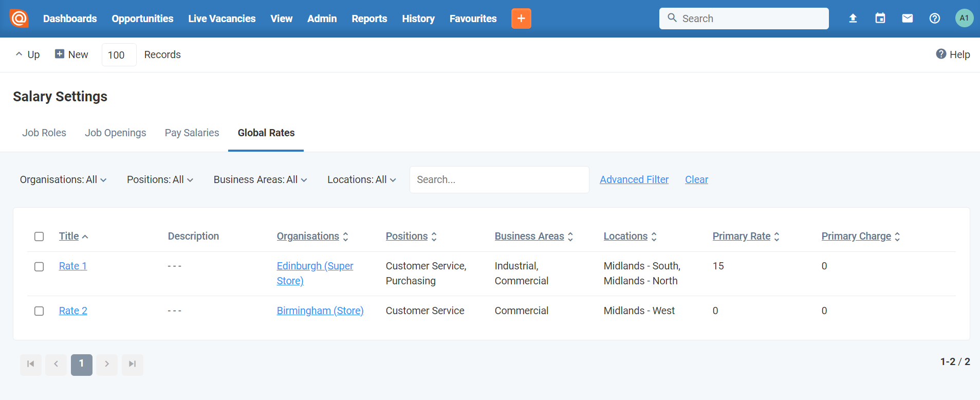The width and height of the screenshot is (980, 400).
Task: Open the Birmingham (Store) organisation link
Action: pos(320,311)
